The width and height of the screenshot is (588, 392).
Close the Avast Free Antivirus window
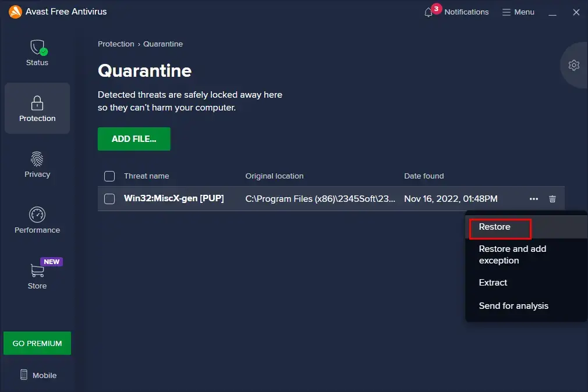(x=576, y=12)
